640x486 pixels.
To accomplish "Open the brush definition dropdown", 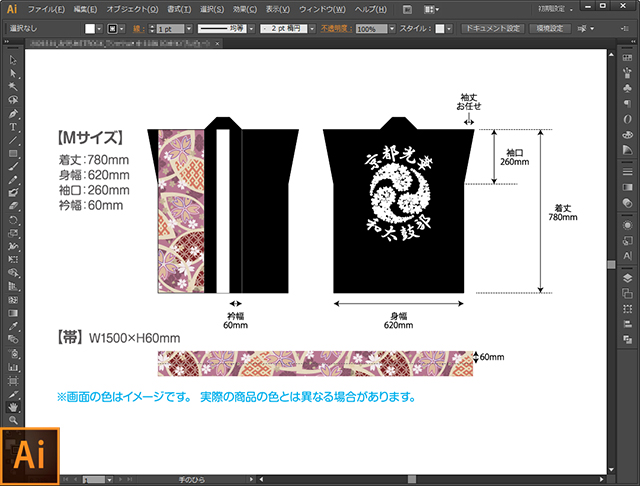I will click(x=313, y=29).
